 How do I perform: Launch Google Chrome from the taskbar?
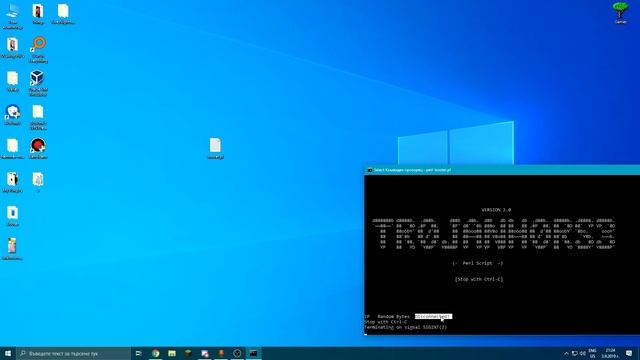pos(156,353)
